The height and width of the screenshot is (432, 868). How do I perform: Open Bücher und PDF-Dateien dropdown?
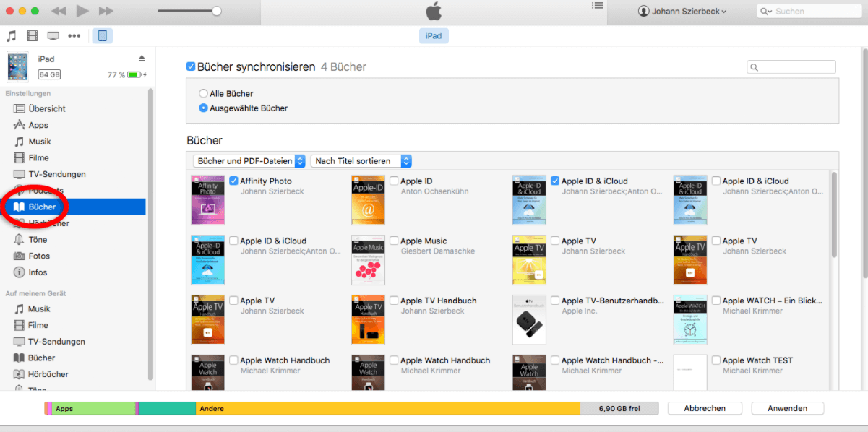pos(249,161)
